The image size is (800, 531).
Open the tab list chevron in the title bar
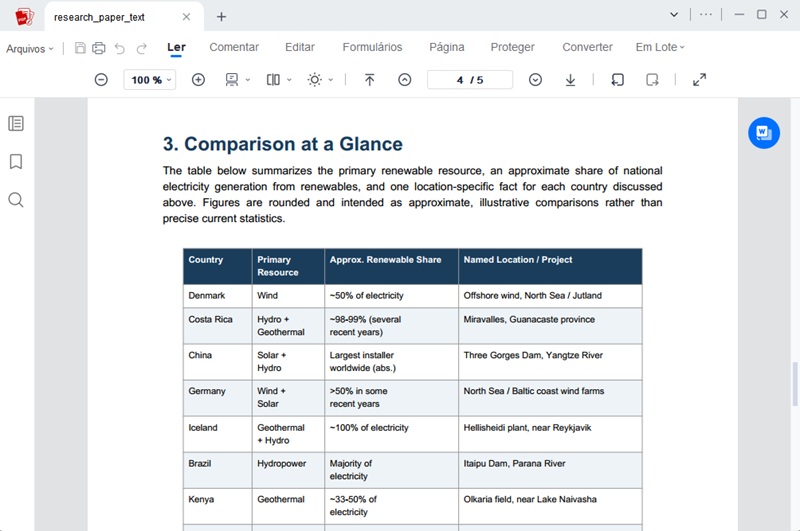click(674, 15)
